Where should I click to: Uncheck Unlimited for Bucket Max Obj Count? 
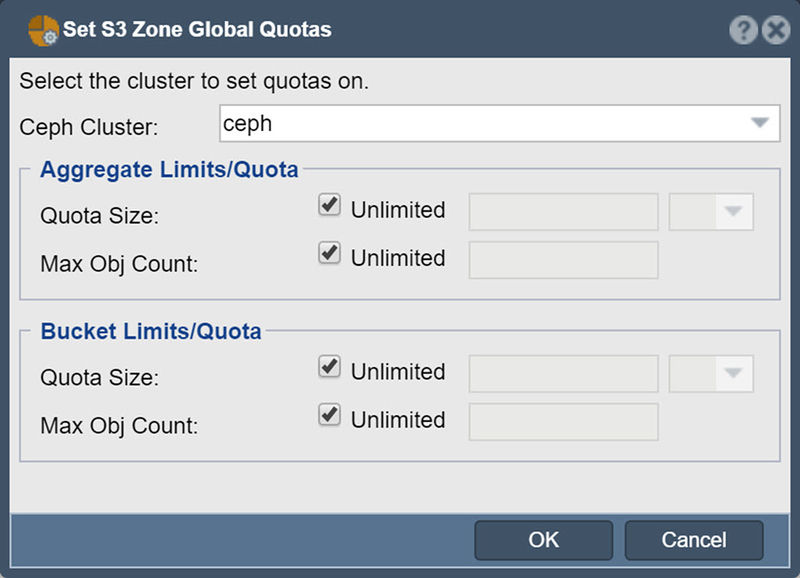(330, 415)
